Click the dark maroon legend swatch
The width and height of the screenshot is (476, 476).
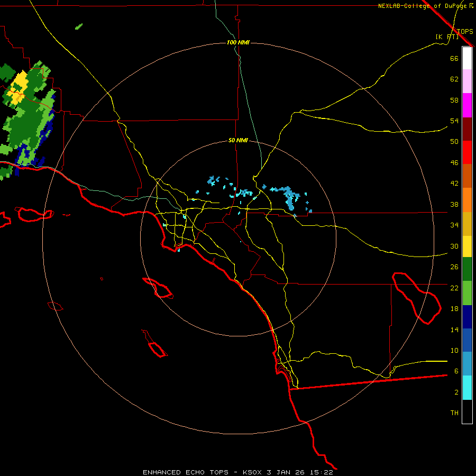coord(467,129)
